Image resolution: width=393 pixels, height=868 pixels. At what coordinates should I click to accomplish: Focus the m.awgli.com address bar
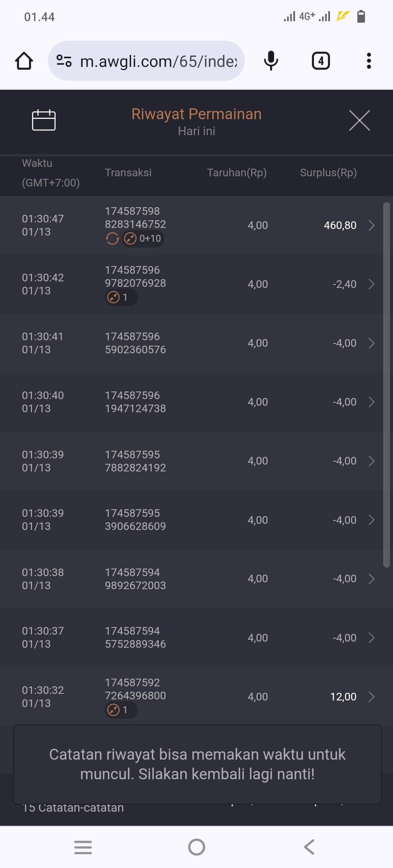pos(158,61)
